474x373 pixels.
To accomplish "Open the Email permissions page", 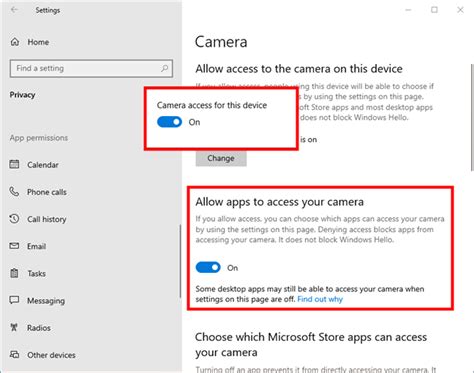I will [x=36, y=246].
